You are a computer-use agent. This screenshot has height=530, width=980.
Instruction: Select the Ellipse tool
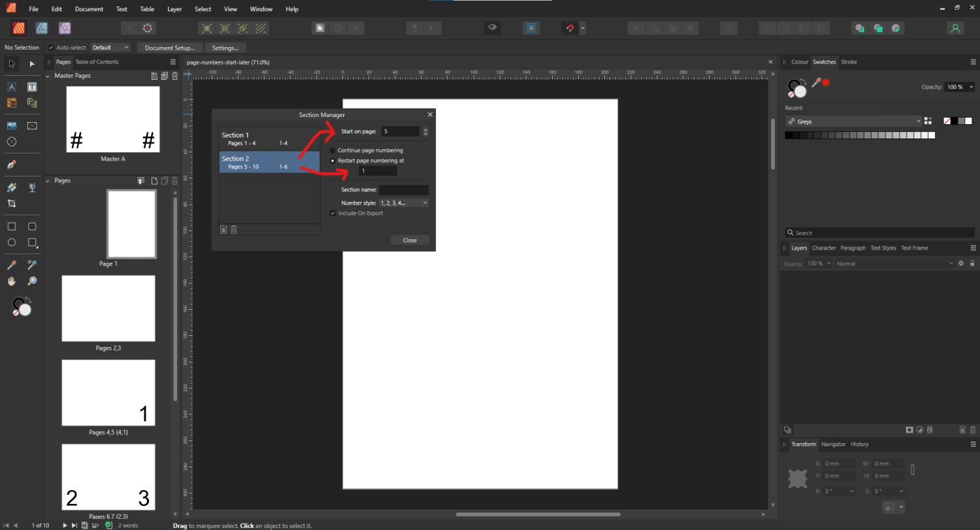click(x=11, y=242)
